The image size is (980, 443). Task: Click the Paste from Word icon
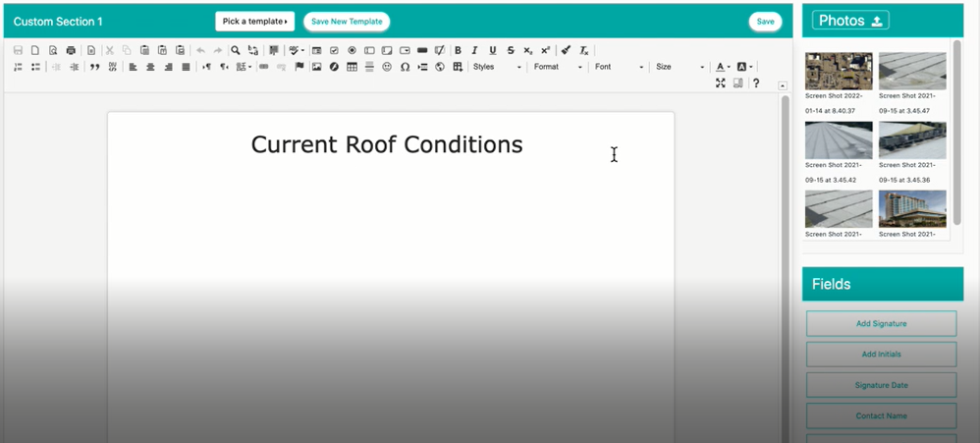coord(180,50)
